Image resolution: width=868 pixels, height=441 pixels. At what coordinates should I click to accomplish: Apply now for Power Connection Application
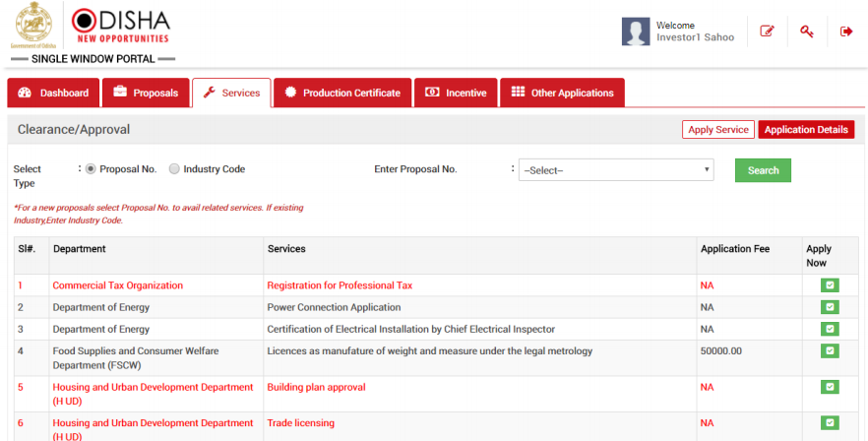(x=830, y=307)
